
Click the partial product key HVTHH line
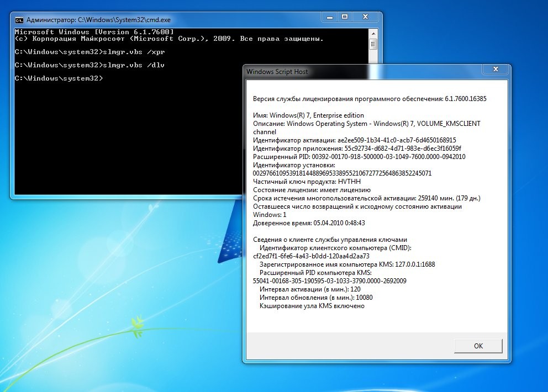coord(307,182)
